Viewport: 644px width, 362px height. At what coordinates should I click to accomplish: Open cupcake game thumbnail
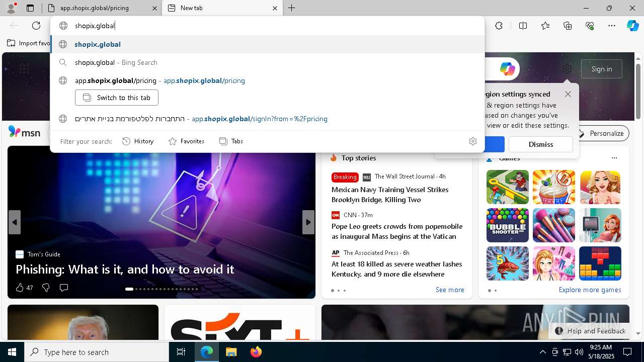click(553, 187)
